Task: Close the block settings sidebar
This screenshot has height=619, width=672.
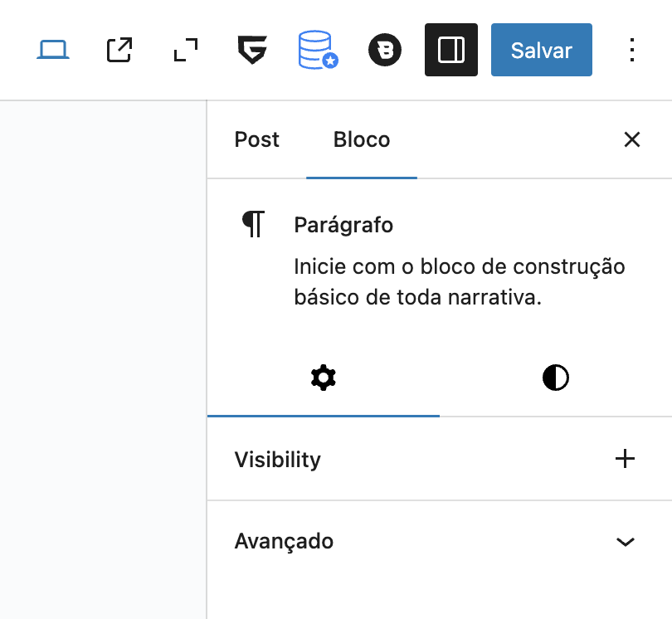Action: (x=631, y=139)
